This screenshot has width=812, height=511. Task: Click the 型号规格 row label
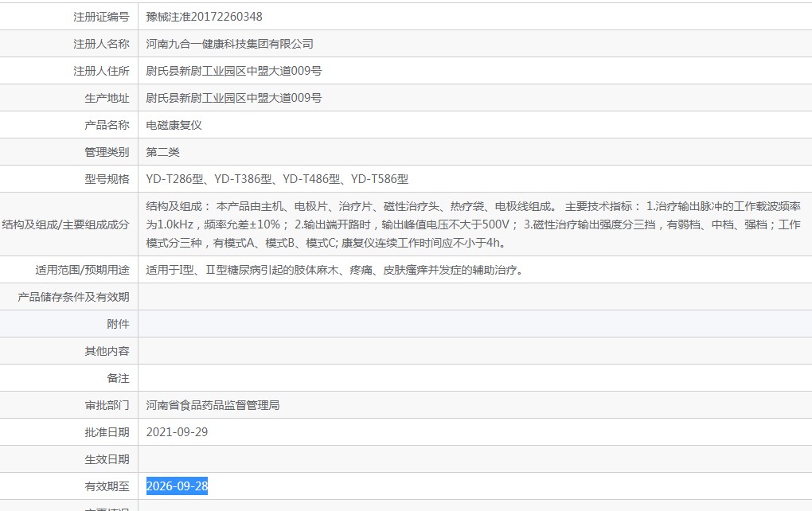(107, 179)
